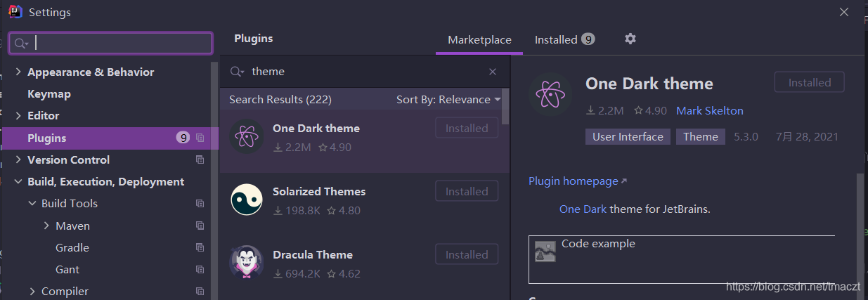The width and height of the screenshot is (868, 300).
Task: Open Mark Skelton vendor link
Action: tap(710, 110)
